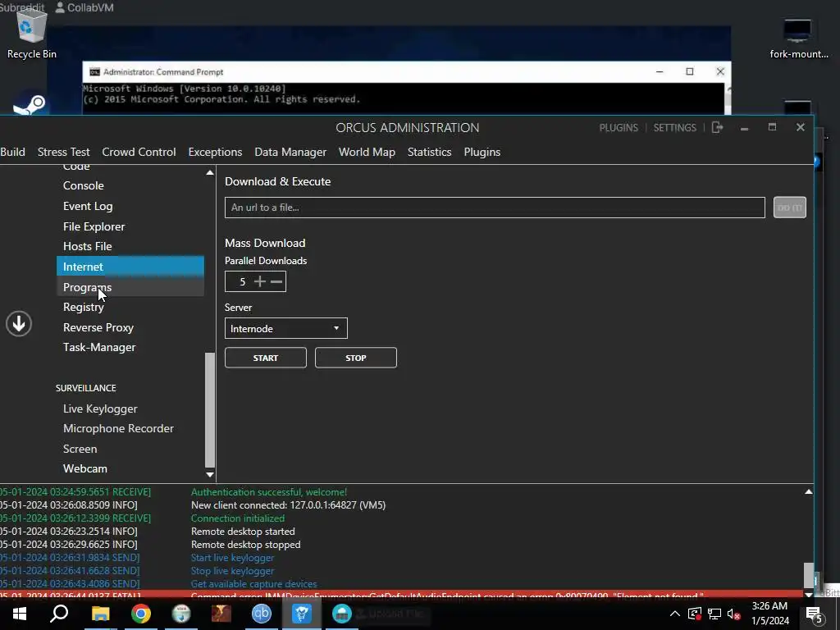Click the log panel scrollbar thumb

(809, 575)
